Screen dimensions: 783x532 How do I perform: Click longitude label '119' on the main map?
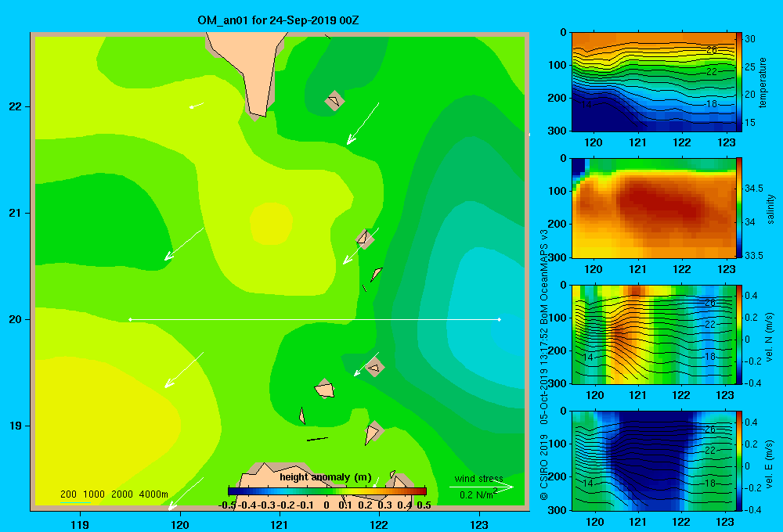(x=81, y=524)
